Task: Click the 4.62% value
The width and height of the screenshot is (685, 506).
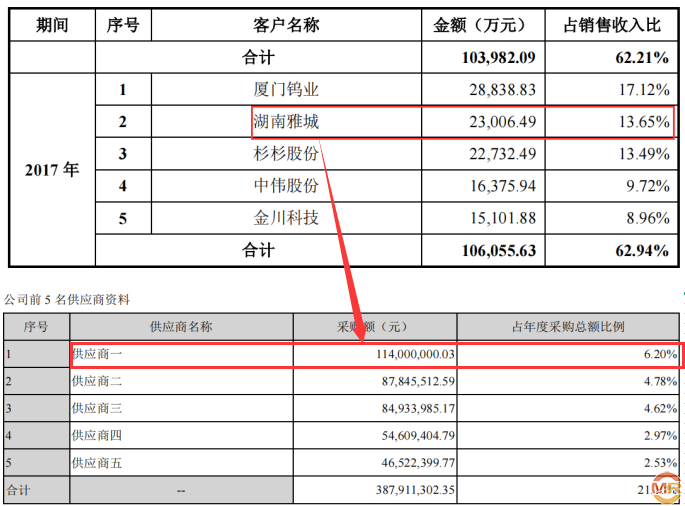Action: [x=661, y=409]
